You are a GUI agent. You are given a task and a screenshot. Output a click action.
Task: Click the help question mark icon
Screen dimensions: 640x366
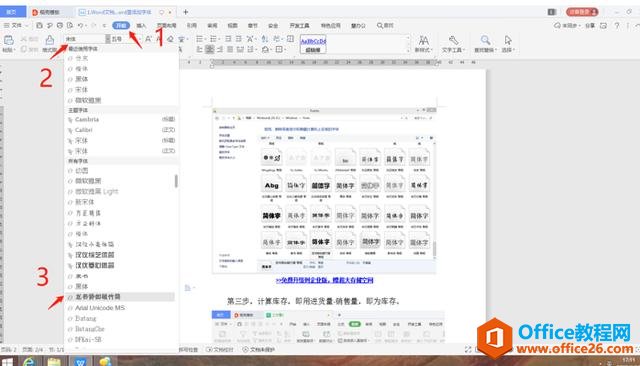coord(617,25)
